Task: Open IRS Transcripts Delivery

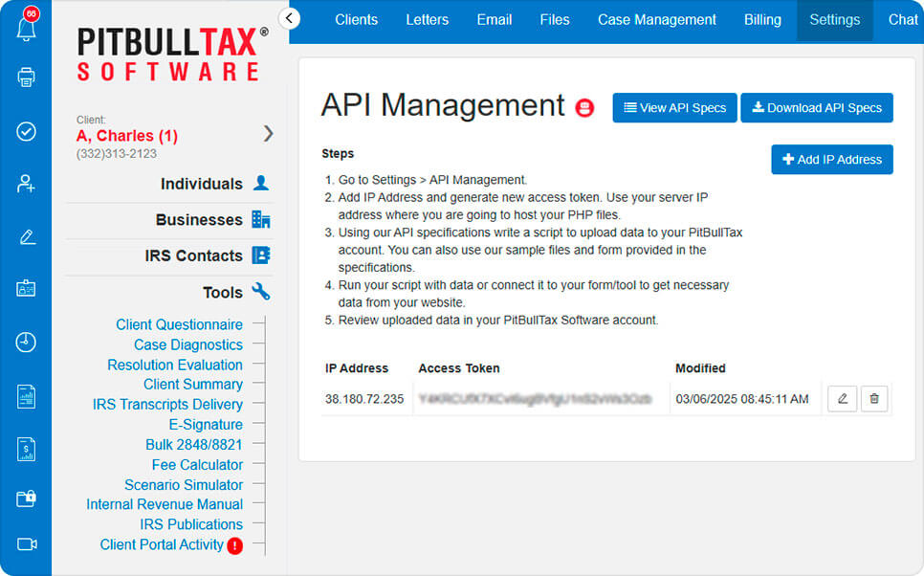Action: tap(167, 404)
